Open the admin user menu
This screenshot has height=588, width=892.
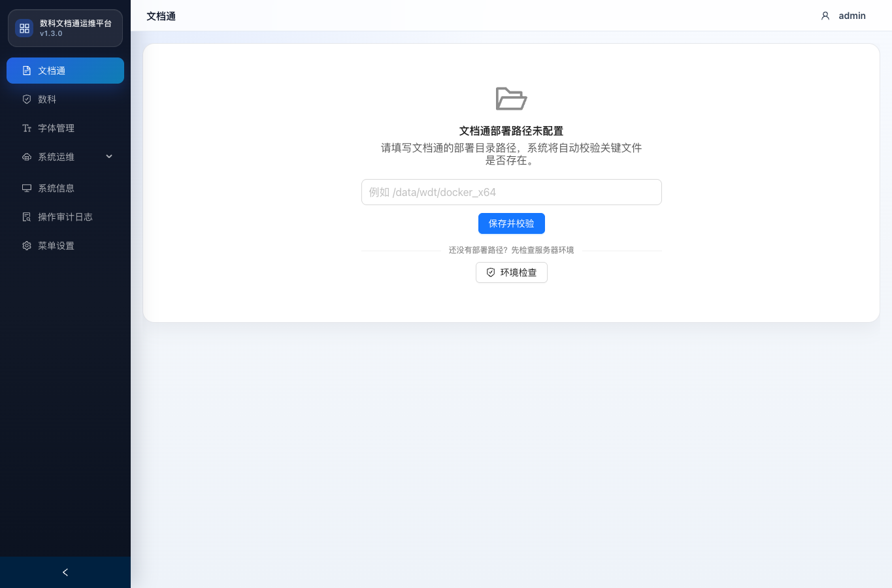point(843,16)
